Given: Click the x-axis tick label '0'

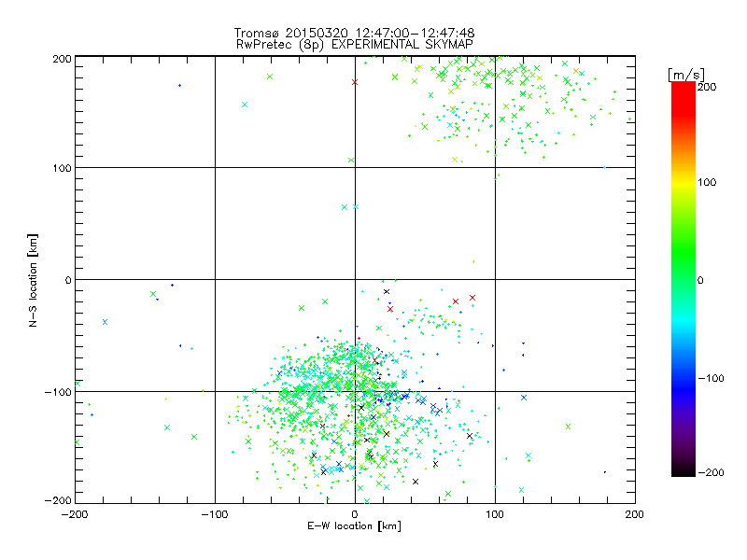Looking at the screenshot, I should coord(355,514).
